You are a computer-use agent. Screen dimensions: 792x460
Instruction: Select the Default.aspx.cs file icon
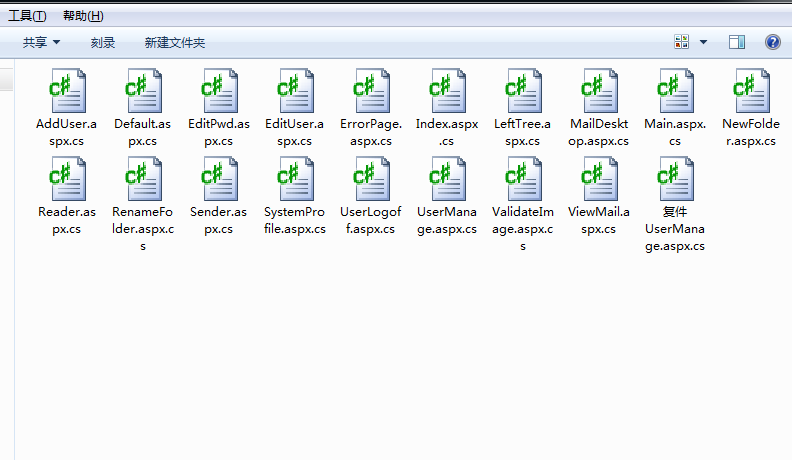pos(143,91)
